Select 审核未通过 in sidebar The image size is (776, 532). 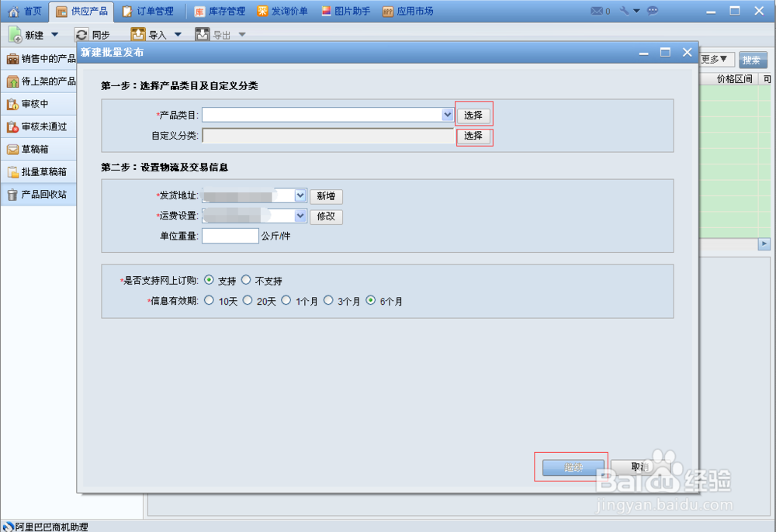click(39, 126)
